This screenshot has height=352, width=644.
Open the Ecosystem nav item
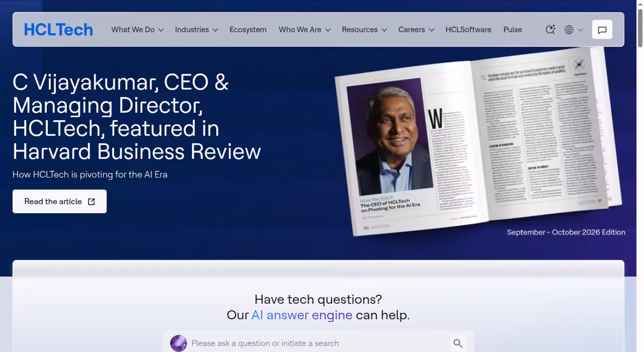[248, 30]
